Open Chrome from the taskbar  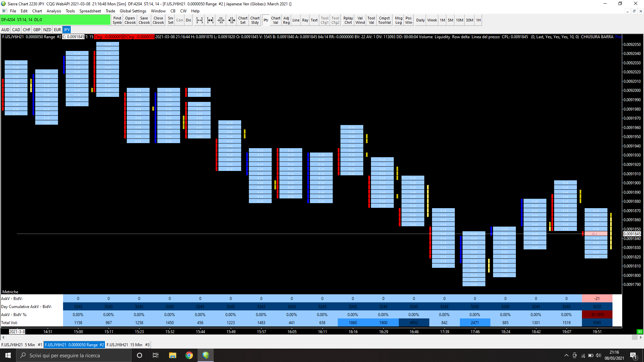point(189,355)
